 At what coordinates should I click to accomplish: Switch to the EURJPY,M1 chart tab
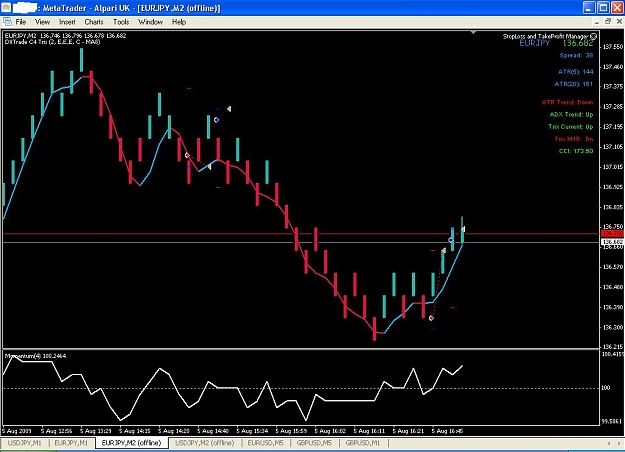click(x=71, y=443)
